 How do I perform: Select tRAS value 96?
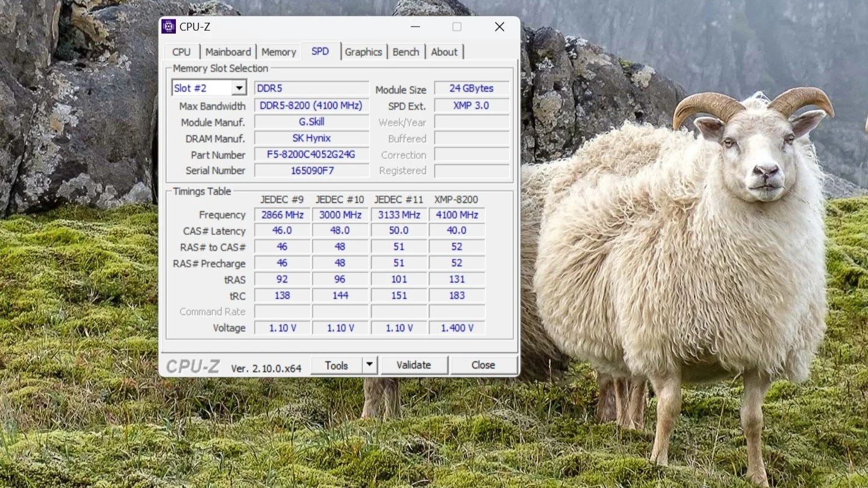click(x=340, y=280)
